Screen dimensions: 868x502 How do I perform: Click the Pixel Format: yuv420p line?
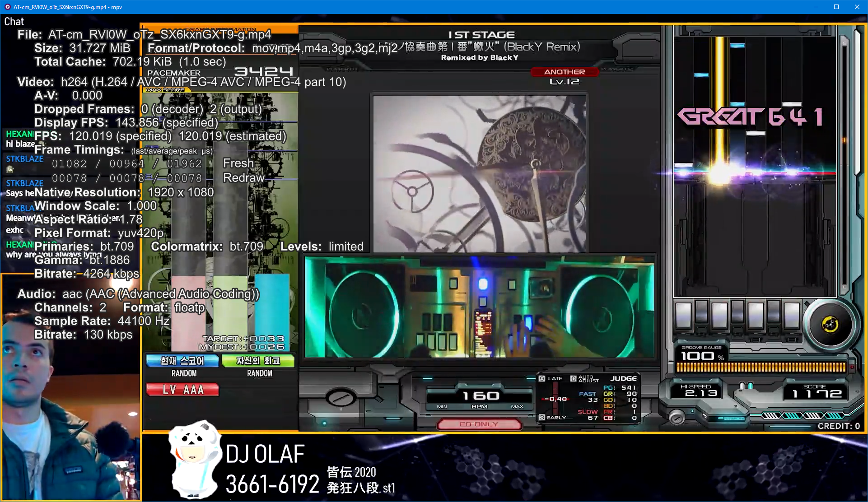pos(99,233)
